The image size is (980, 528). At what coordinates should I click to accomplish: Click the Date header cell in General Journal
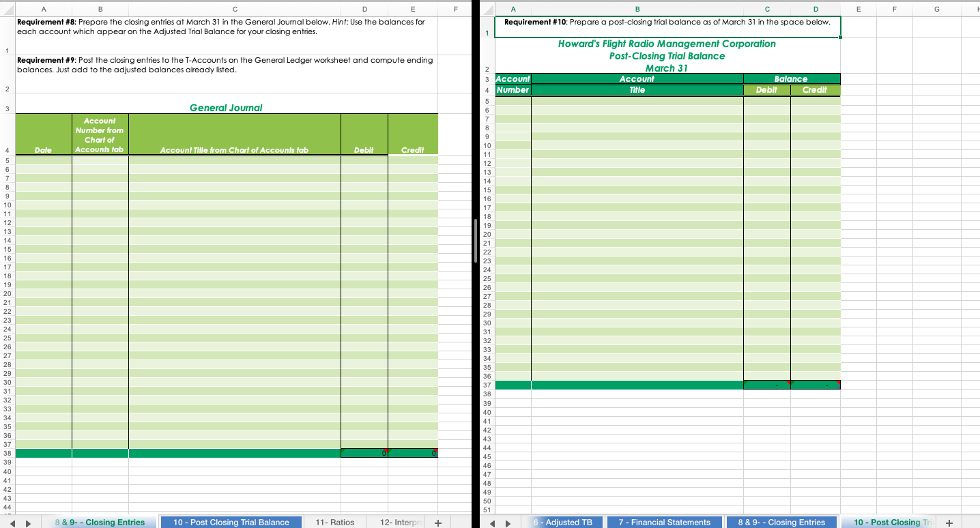43,134
